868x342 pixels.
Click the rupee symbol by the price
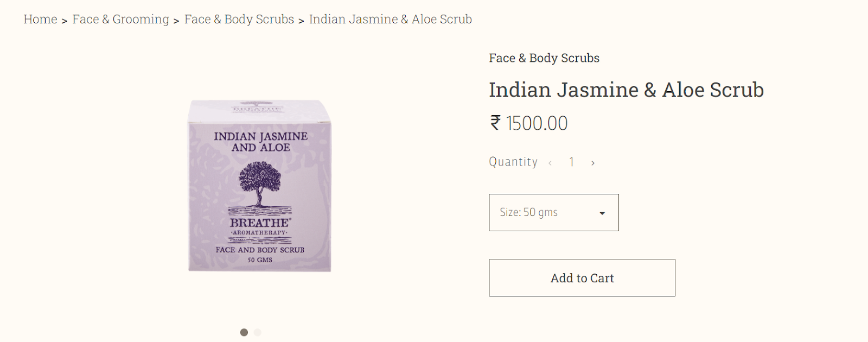click(495, 123)
